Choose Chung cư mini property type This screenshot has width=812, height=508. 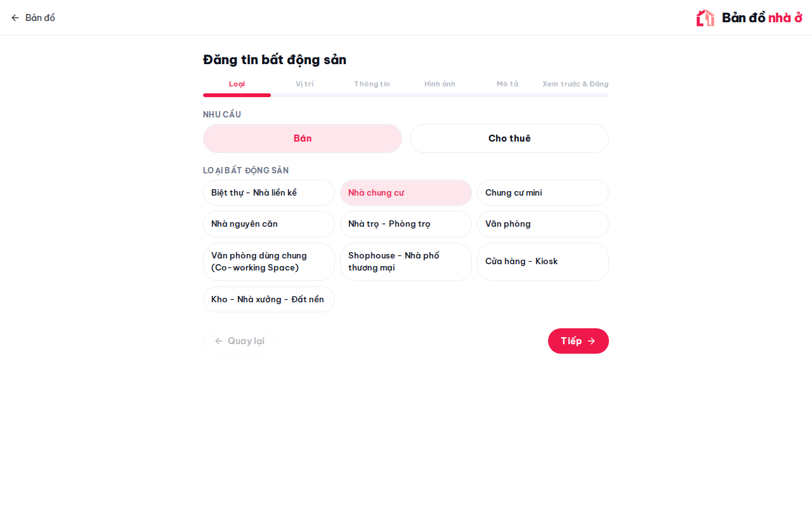[x=543, y=192]
